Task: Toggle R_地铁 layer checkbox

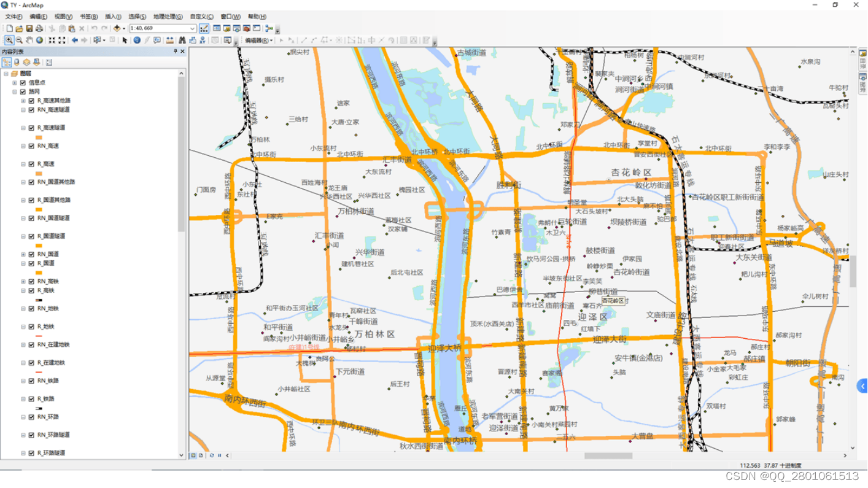Action: click(31, 327)
